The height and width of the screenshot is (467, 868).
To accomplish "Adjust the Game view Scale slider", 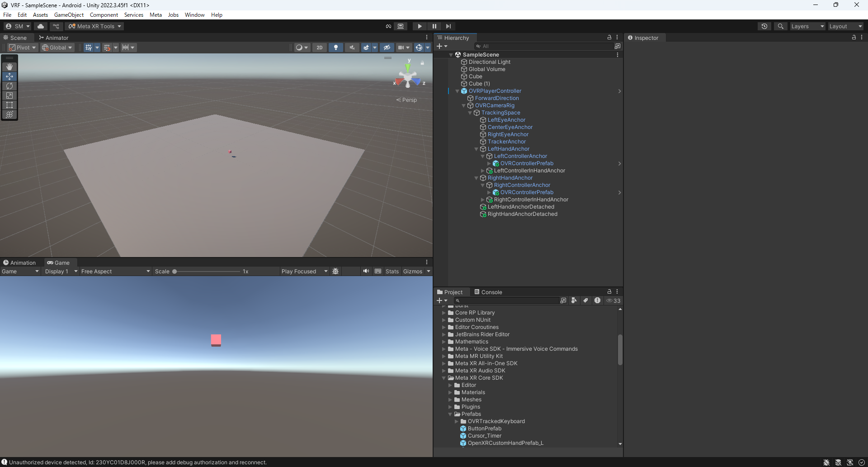I will tap(175, 272).
